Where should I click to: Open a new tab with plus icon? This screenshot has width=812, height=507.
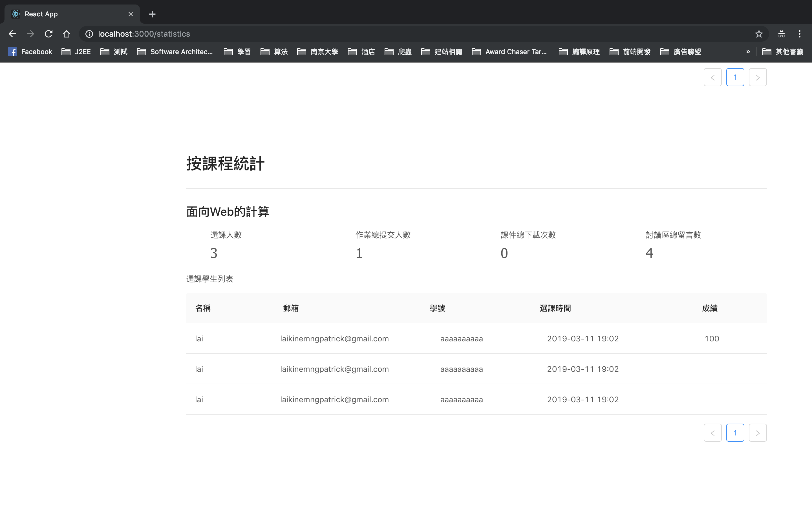coord(152,14)
